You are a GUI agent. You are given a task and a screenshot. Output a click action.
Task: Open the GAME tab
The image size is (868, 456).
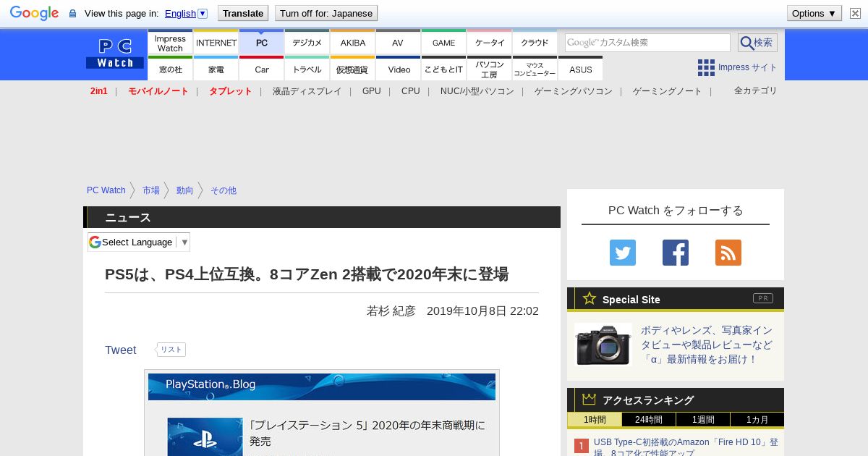443,43
